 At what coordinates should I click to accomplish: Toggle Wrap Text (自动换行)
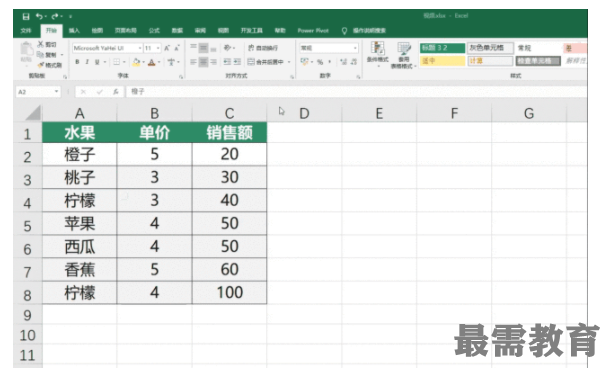coord(263,48)
